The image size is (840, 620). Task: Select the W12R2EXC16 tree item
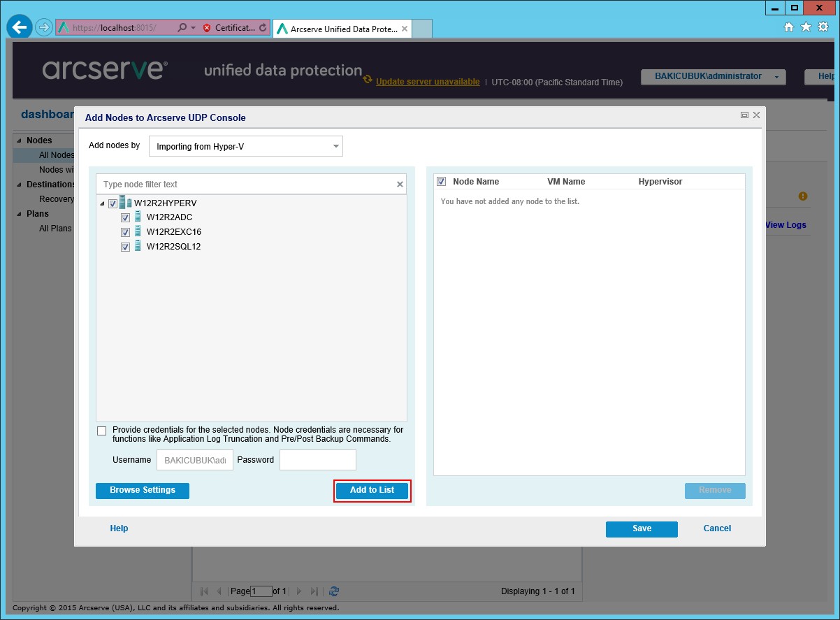(173, 232)
